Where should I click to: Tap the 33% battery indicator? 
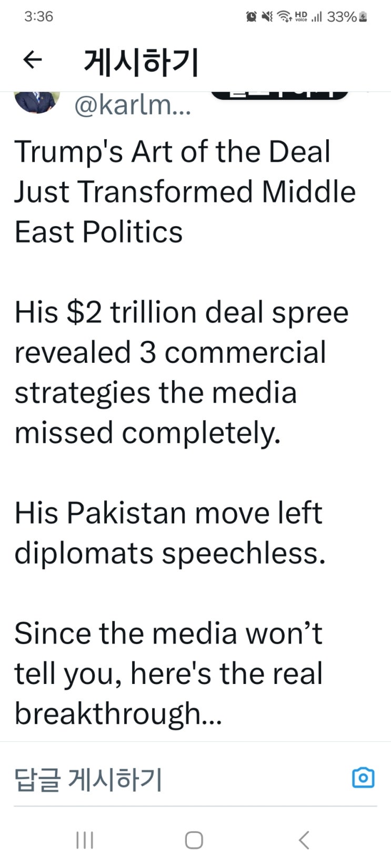click(x=347, y=17)
